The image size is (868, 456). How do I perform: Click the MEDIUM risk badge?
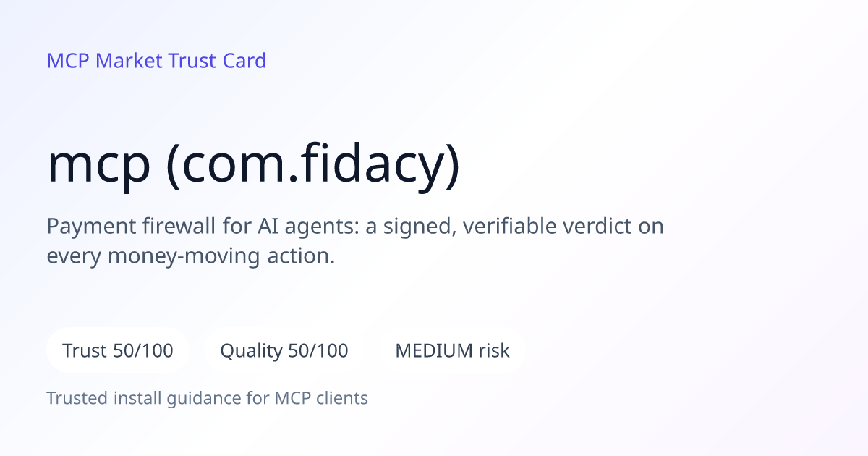tap(452, 351)
